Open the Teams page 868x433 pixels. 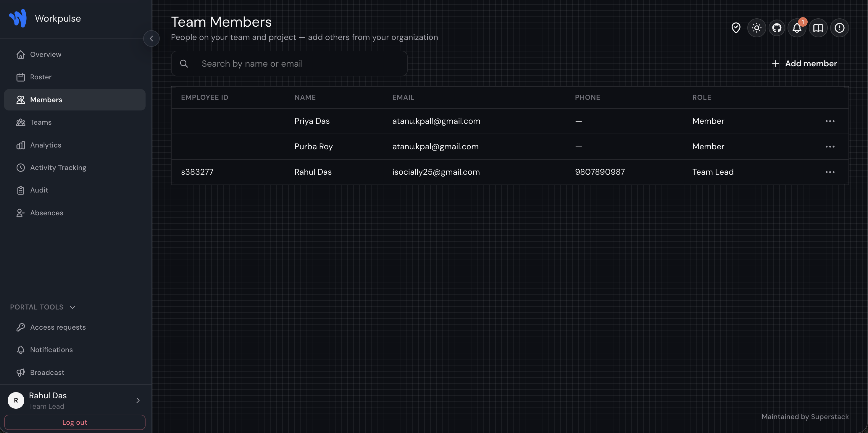pyautogui.click(x=75, y=122)
